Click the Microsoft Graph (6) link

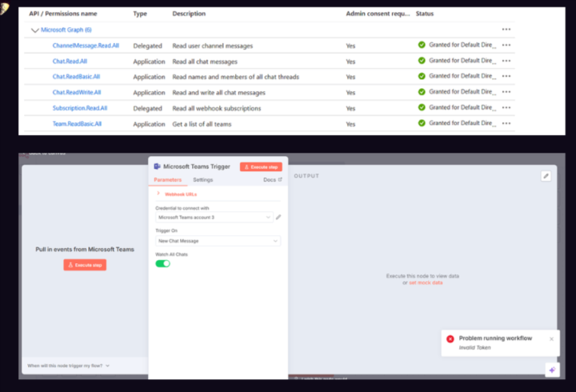[x=66, y=30]
